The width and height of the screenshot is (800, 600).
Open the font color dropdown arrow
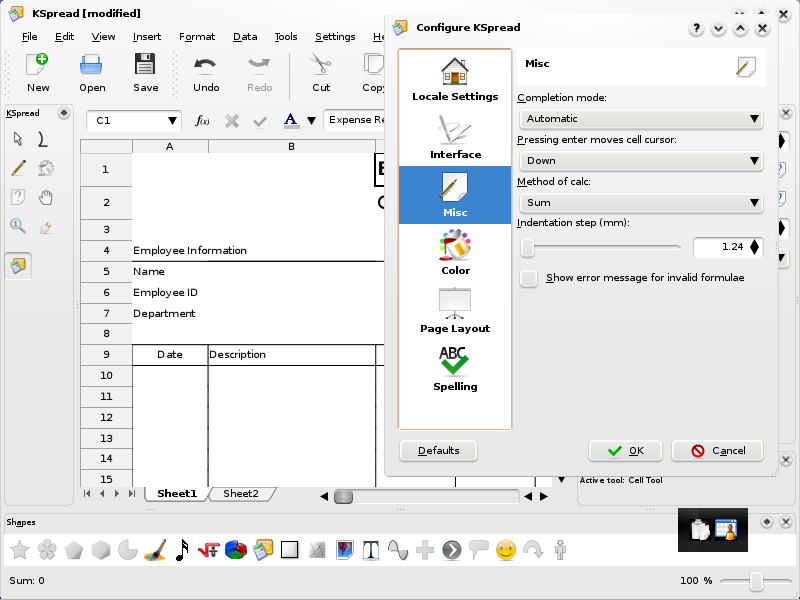point(311,121)
